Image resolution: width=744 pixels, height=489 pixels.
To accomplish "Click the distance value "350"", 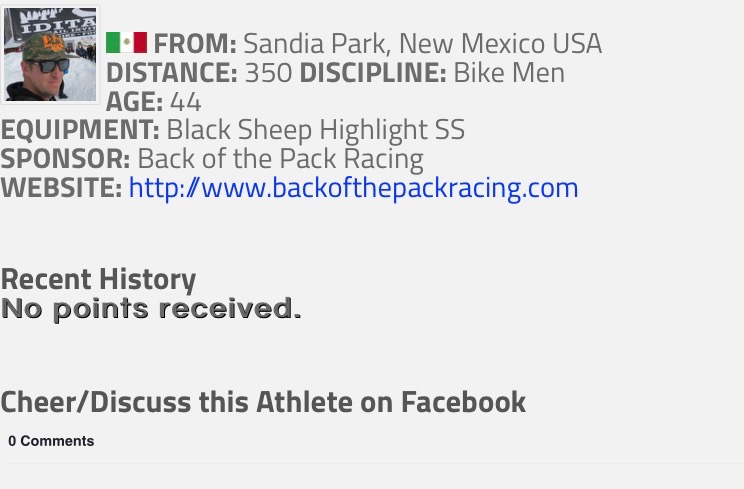I will click(268, 73).
